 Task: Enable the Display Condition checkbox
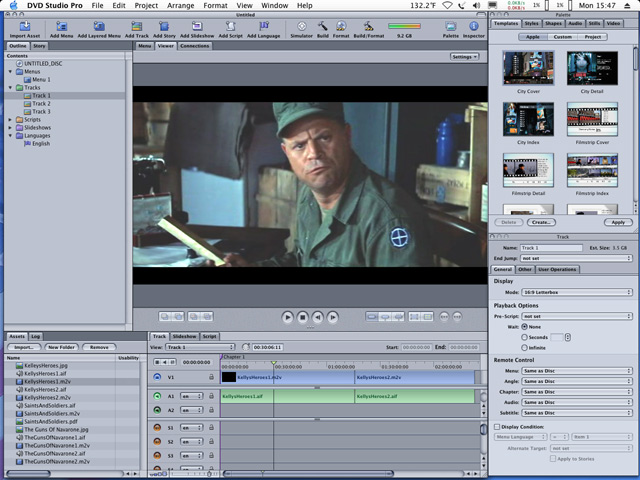coord(497,427)
